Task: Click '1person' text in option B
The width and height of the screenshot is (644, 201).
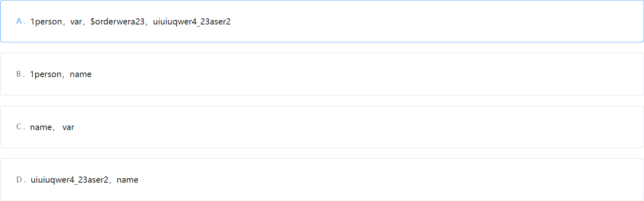Action: (x=46, y=74)
